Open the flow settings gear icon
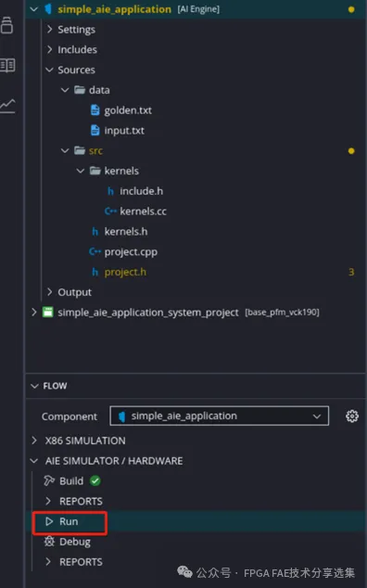This screenshot has width=367, height=588. click(351, 415)
